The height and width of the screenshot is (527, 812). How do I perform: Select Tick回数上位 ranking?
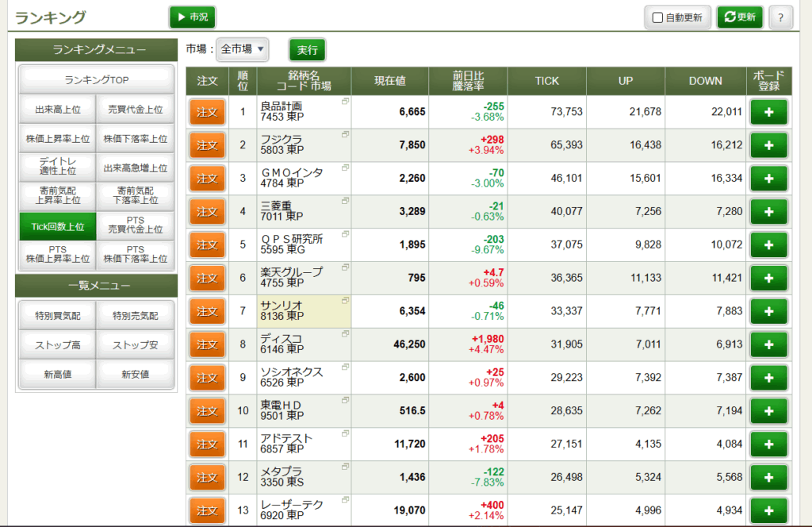(x=57, y=226)
